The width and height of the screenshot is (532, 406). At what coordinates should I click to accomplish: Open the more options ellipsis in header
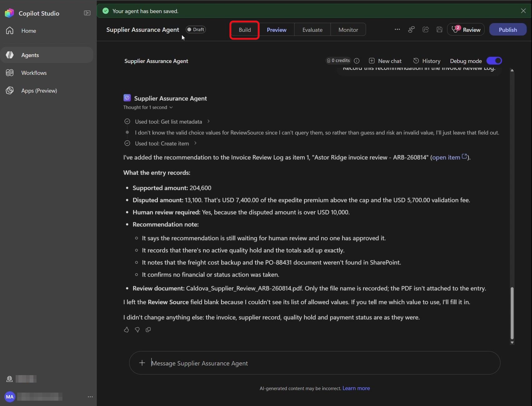(x=397, y=29)
